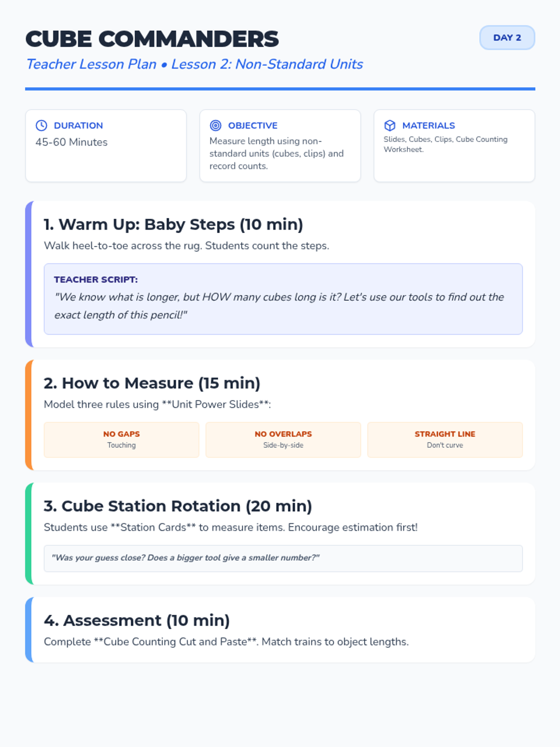Image resolution: width=560 pixels, height=747 pixels.
Task: Click the objective description text
Action: click(x=277, y=153)
